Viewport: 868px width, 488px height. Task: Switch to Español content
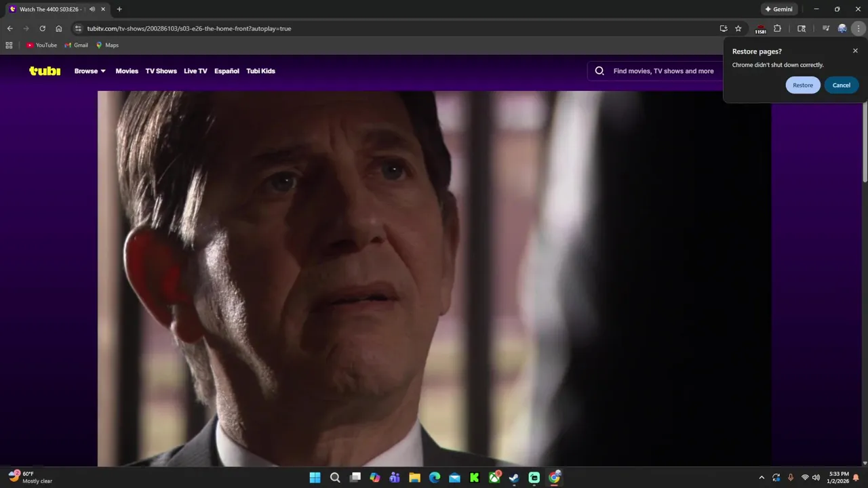click(226, 70)
